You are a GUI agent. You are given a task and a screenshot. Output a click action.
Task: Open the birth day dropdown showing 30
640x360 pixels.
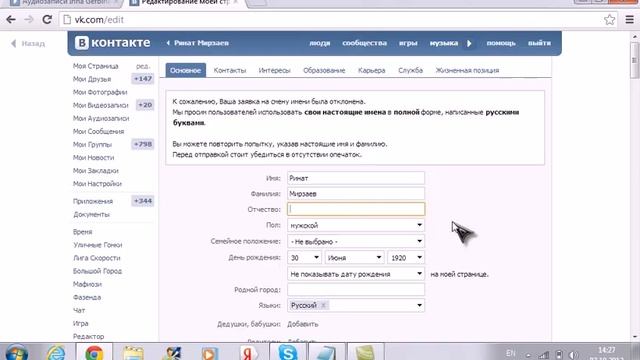[x=304, y=258]
